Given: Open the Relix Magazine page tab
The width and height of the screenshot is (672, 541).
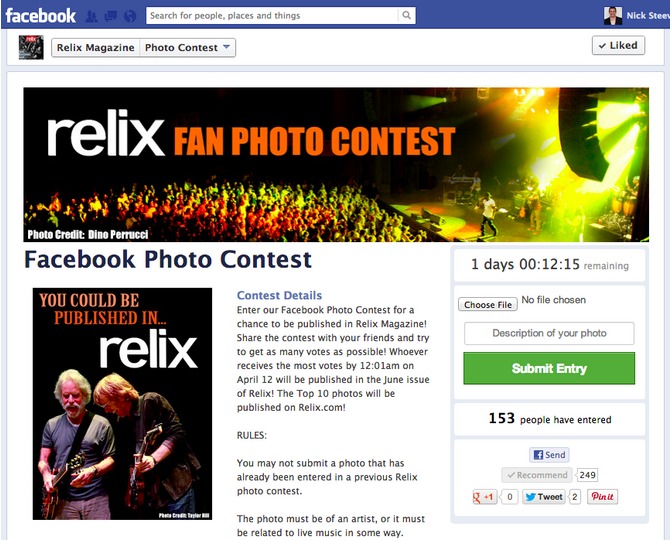Looking at the screenshot, I should [96, 48].
